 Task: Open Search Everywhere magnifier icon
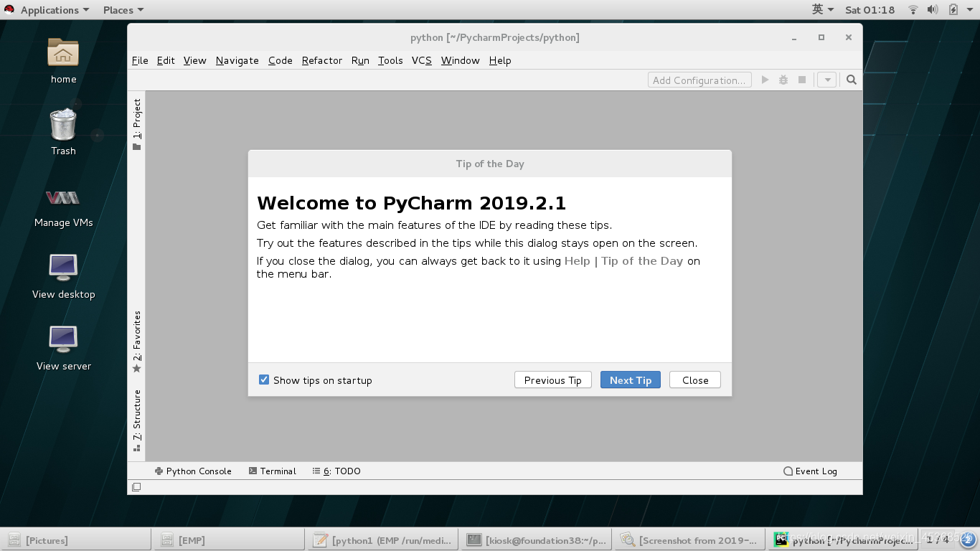point(852,80)
